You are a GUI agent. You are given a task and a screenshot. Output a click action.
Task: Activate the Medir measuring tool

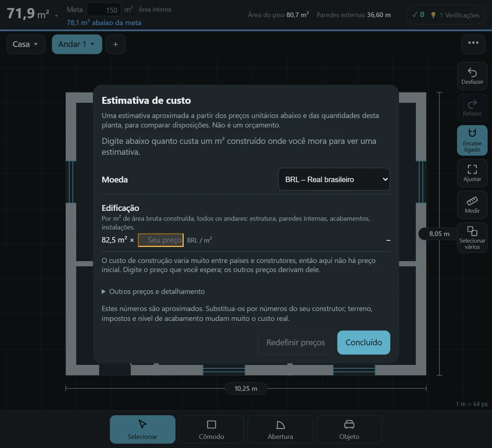(472, 205)
